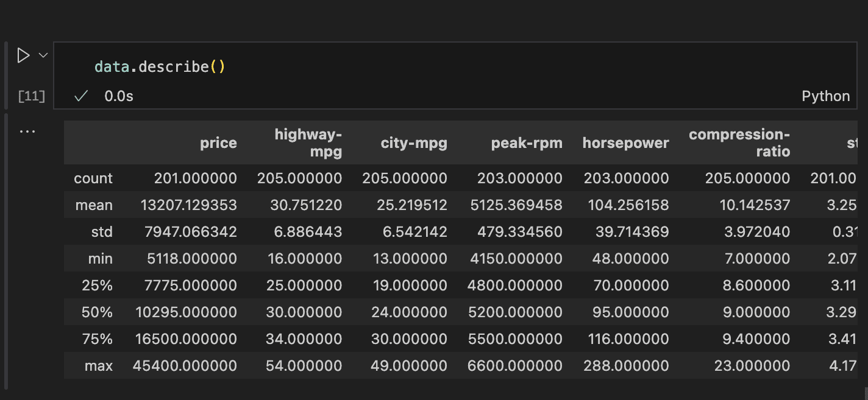Click the horsepower column header

pos(625,143)
